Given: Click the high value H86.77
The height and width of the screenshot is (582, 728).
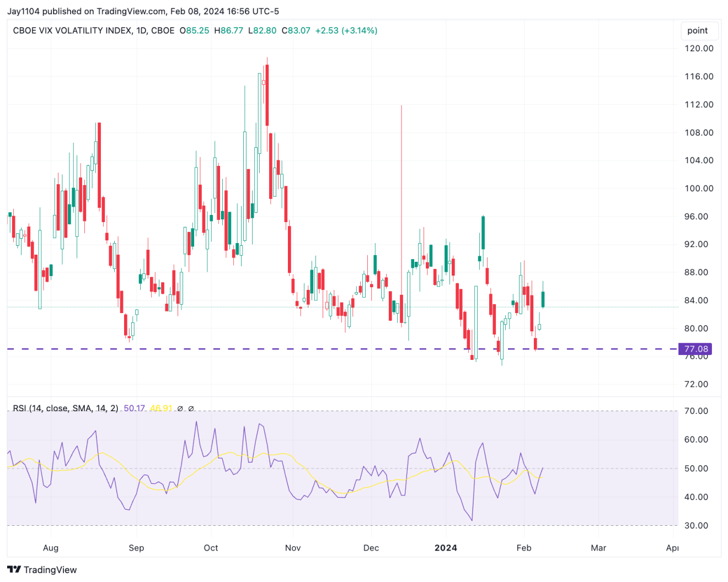Looking at the screenshot, I should point(229,31).
